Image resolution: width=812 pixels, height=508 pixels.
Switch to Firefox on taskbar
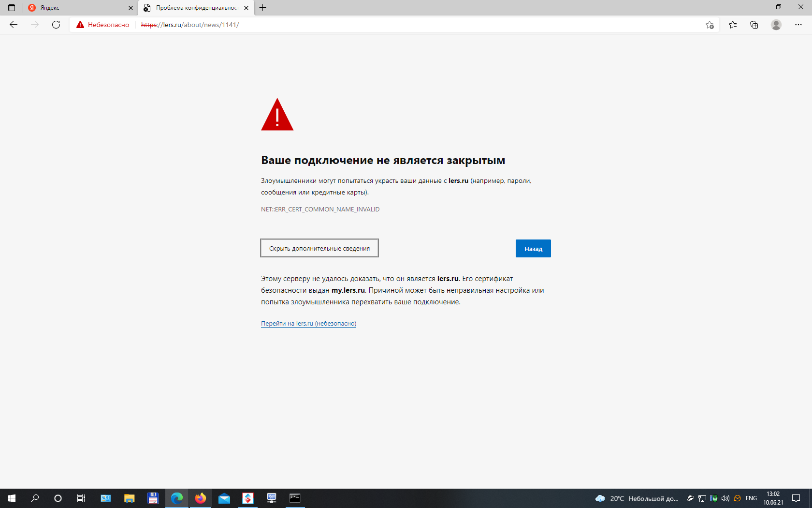point(201,498)
